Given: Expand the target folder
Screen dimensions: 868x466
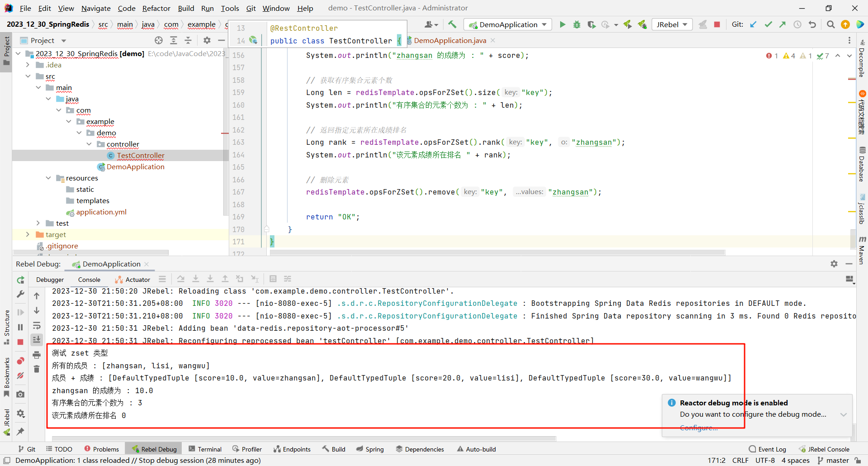Looking at the screenshot, I should (x=28, y=234).
